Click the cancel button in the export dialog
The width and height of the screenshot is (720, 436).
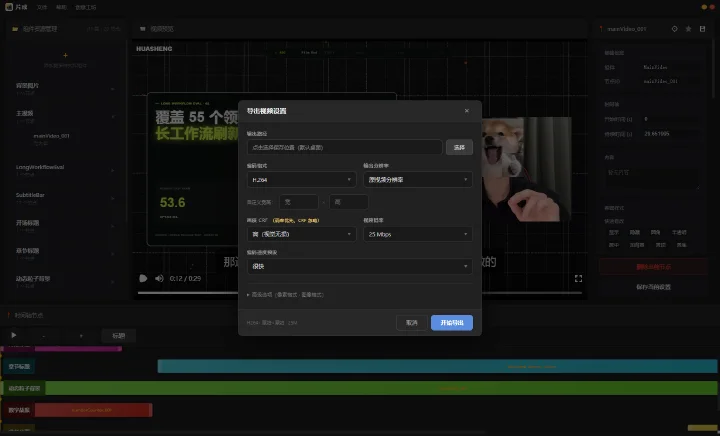click(x=411, y=323)
